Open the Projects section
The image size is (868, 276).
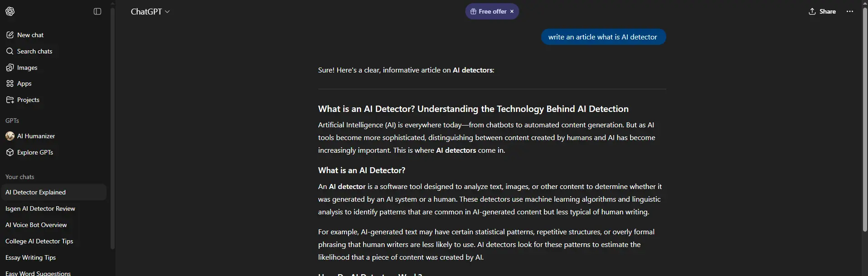pos(28,100)
